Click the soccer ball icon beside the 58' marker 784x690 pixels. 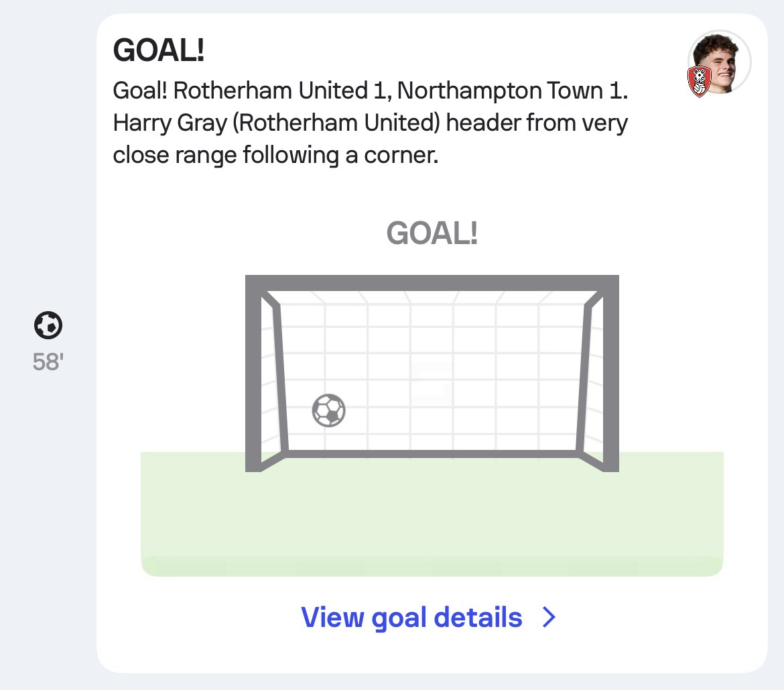48,326
